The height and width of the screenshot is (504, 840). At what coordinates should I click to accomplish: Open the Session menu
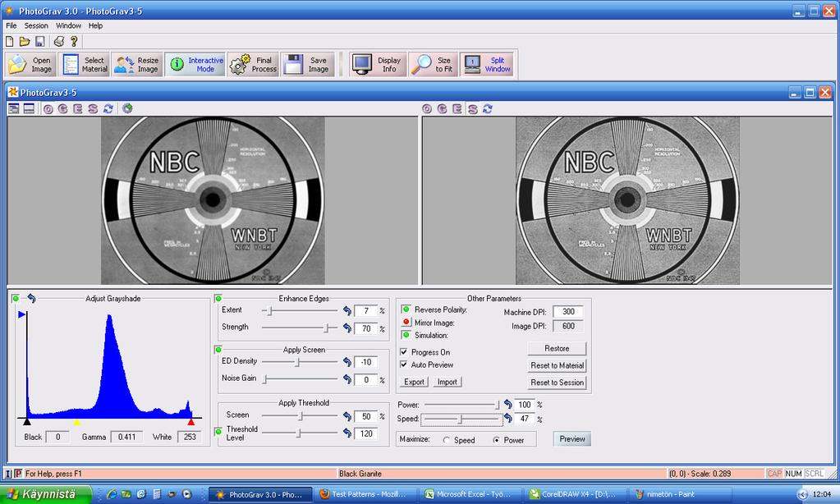36,25
